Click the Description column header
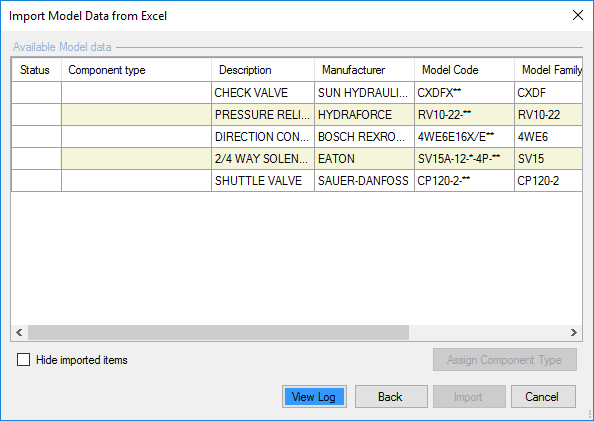Screen dimensions: 594x421 263,70
